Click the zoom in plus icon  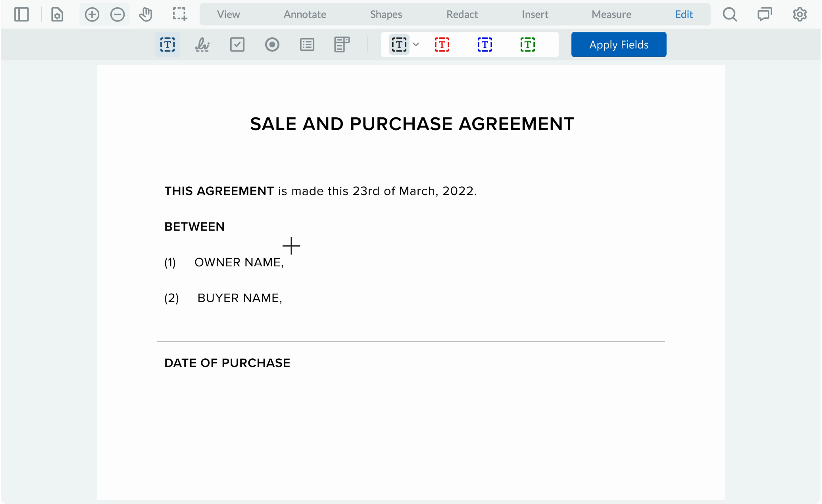coord(92,14)
